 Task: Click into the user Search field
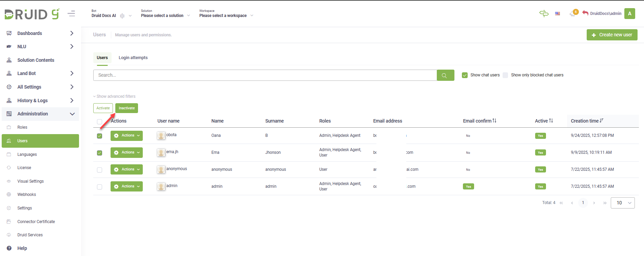(x=265, y=75)
